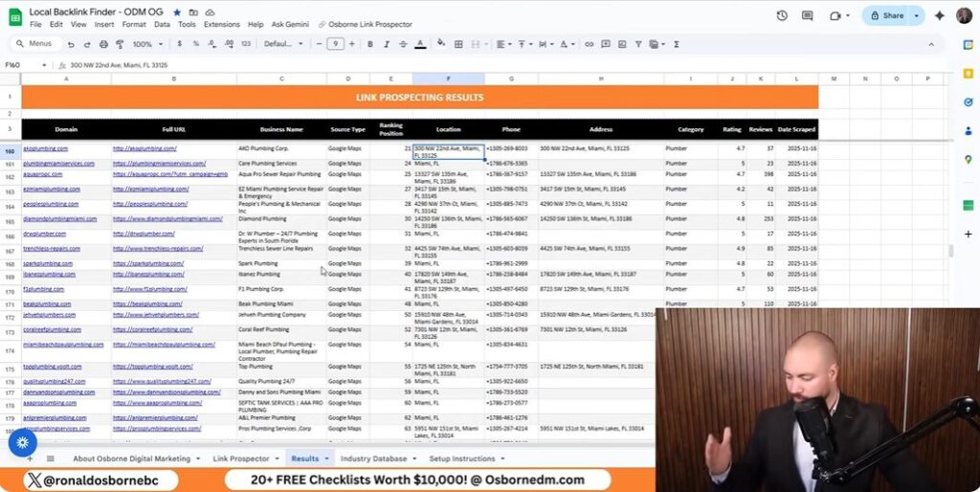Check the cloud document status icon
Viewport: 980px width, 492px height.
pyautogui.click(x=210, y=12)
